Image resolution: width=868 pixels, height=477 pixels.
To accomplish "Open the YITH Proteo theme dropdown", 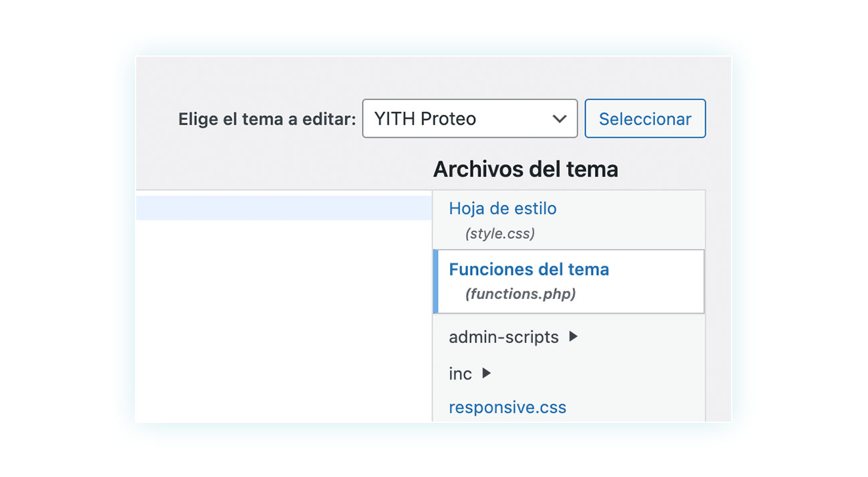I will [469, 119].
